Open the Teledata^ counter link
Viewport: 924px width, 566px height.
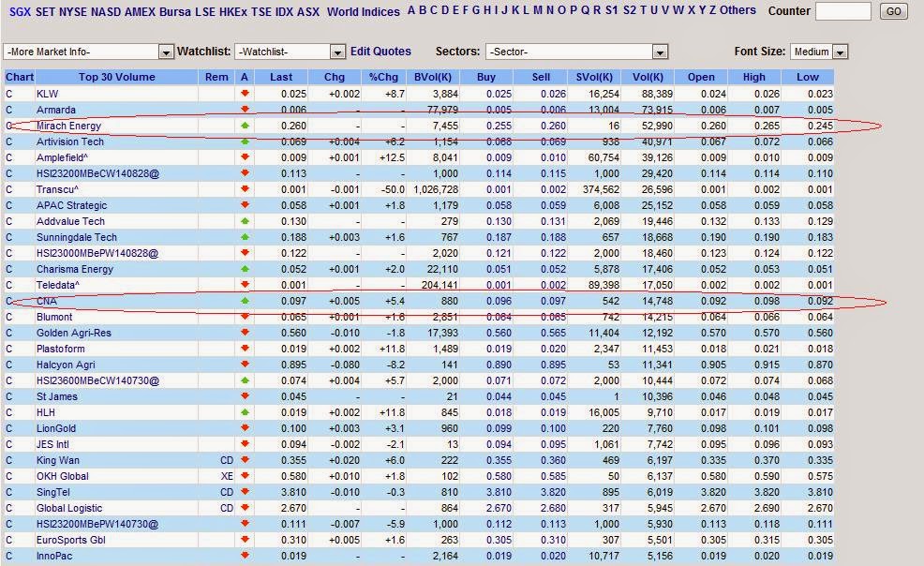pyautogui.click(x=58, y=285)
